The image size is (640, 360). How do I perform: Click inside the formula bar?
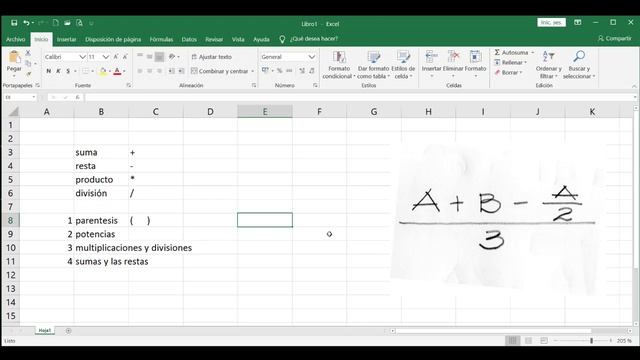359,97
